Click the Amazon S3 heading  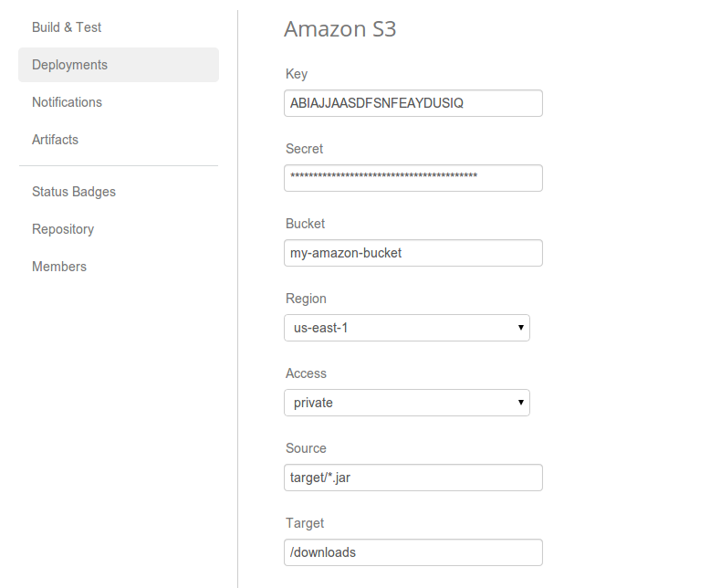click(x=339, y=29)
